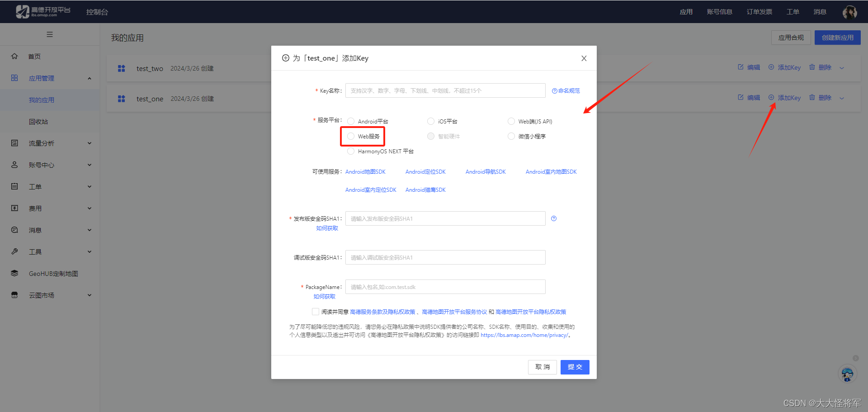Click the delete trash icon for test_two

(x=812, y=67)
